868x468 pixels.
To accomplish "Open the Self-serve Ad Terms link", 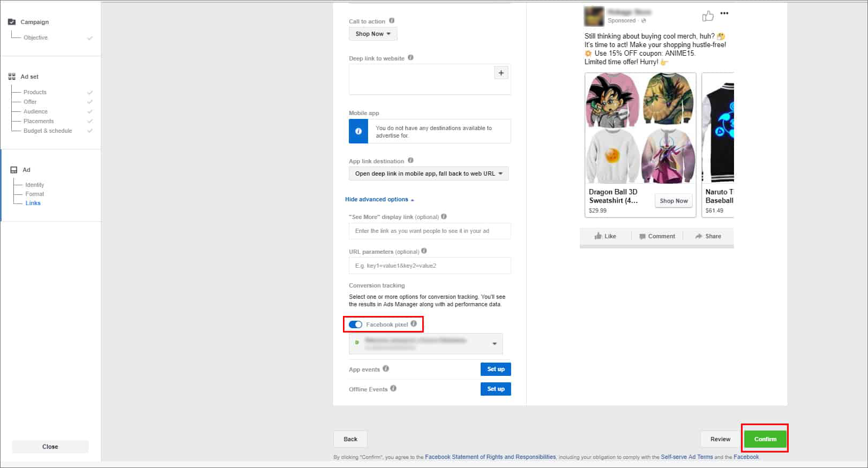I will pyautogui.click(x=686, y=457).
